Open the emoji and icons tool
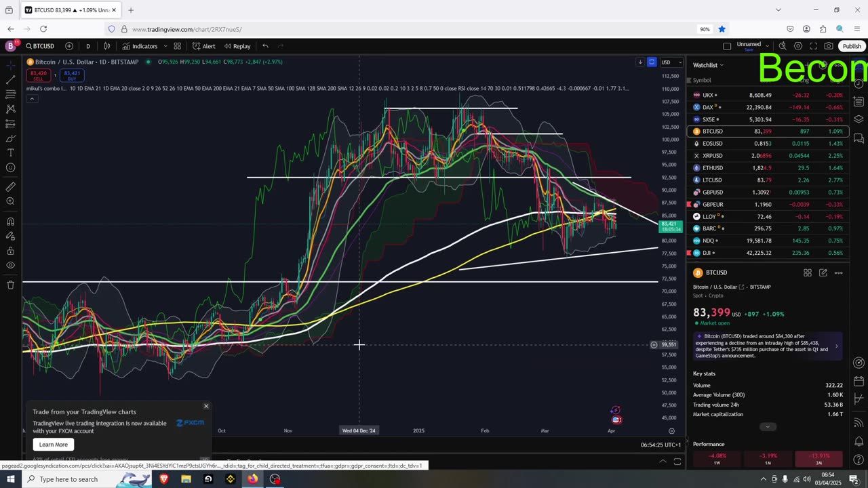This screenshot has width=868, height=488. point(10,168)
